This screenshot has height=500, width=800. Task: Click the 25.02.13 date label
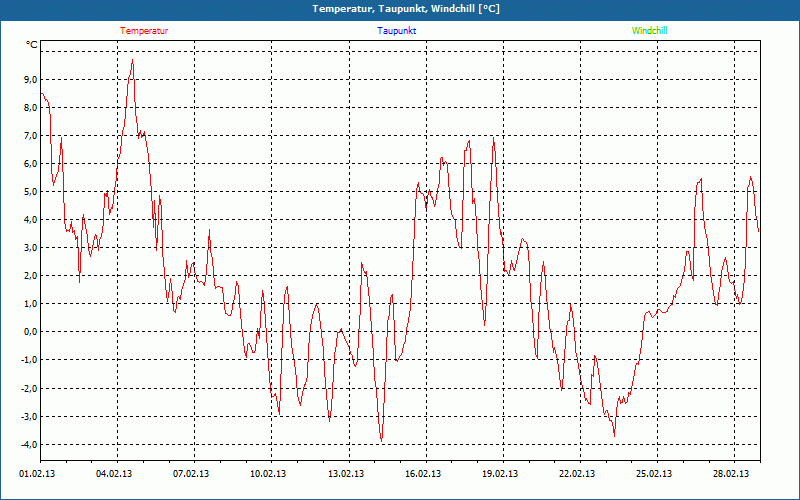tap(654, 474)
